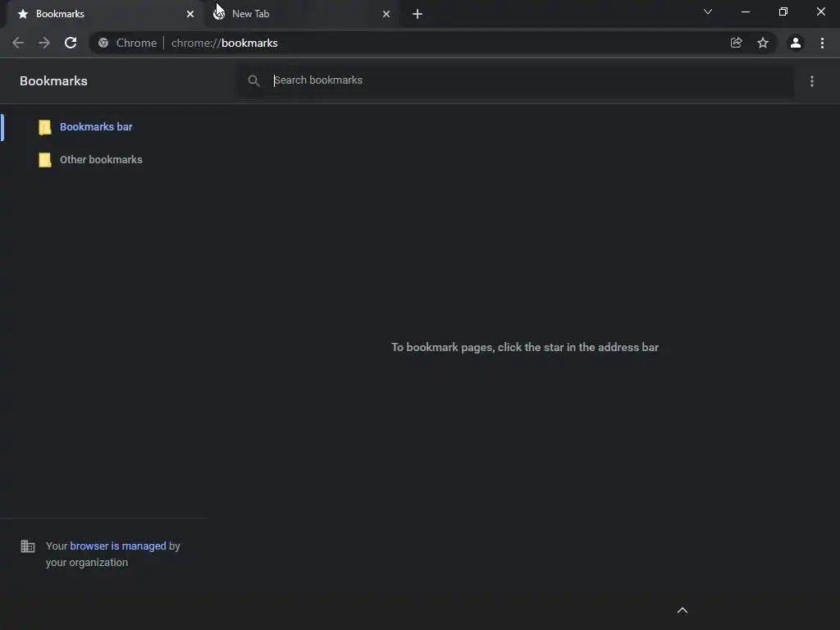Click the Bookmarks bar folder icon
The image size is (840, 630).
point(45,127)
